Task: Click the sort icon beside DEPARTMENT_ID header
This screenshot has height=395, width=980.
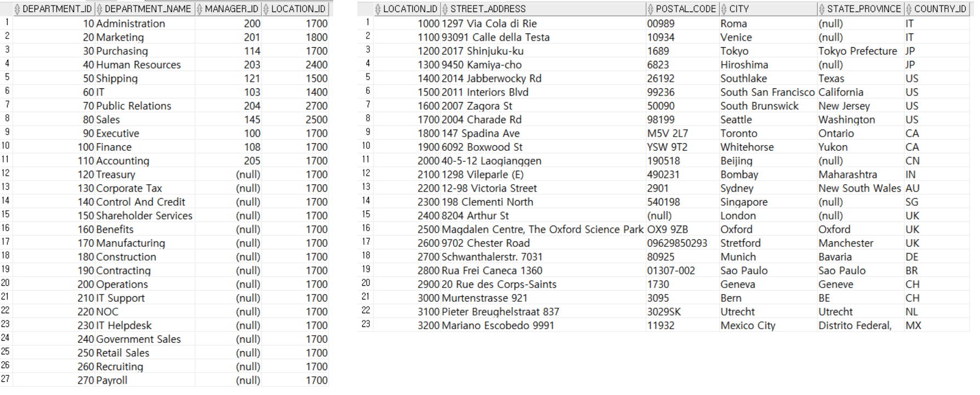Action: tap(18, 9)
